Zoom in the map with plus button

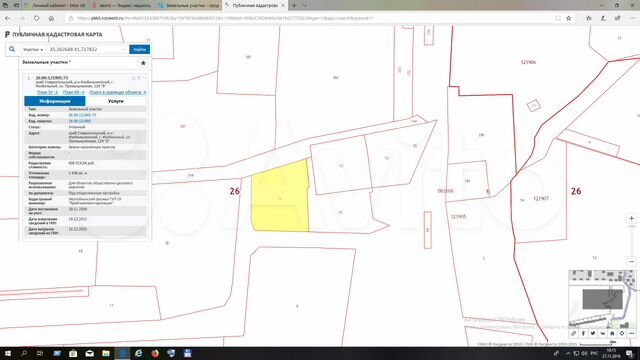point(631,218)
